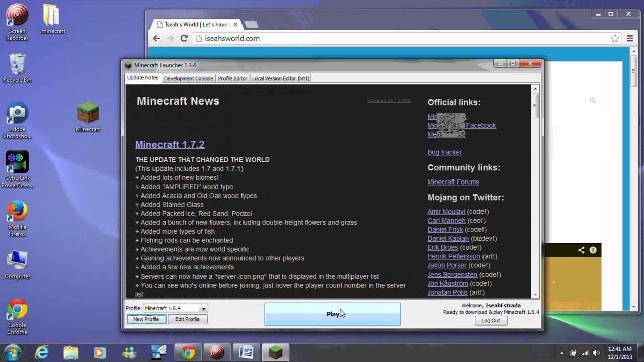Open Jonatan Pöljö's Twitter link

click(x=447, y=292)
